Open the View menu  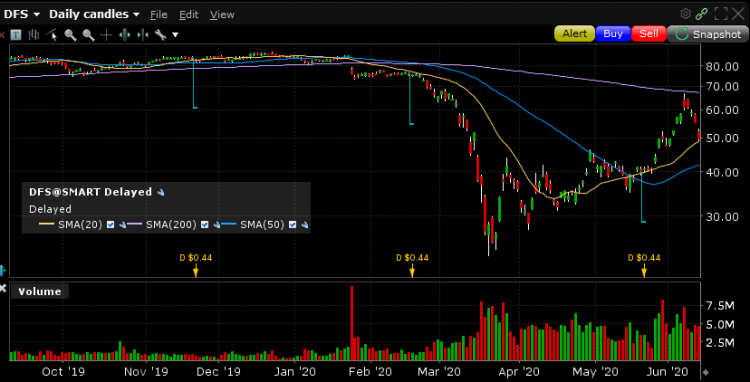point(222,15)
